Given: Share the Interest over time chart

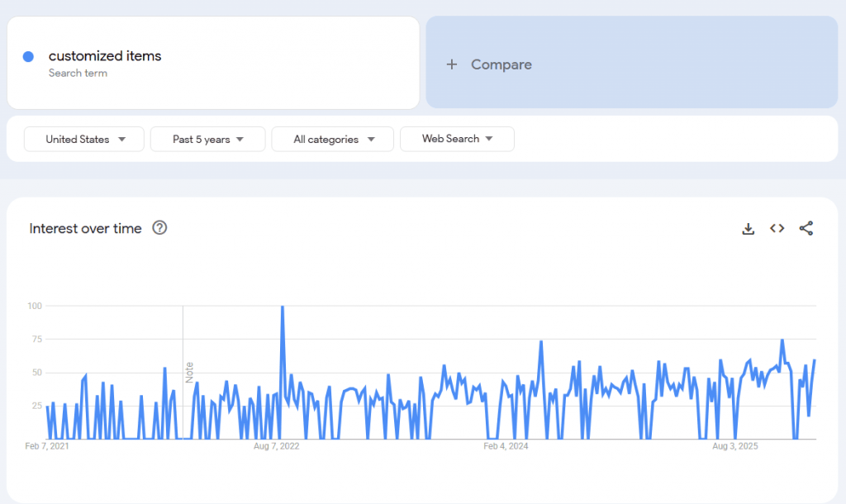Looking at the screenshot, I should pos(806,228).
